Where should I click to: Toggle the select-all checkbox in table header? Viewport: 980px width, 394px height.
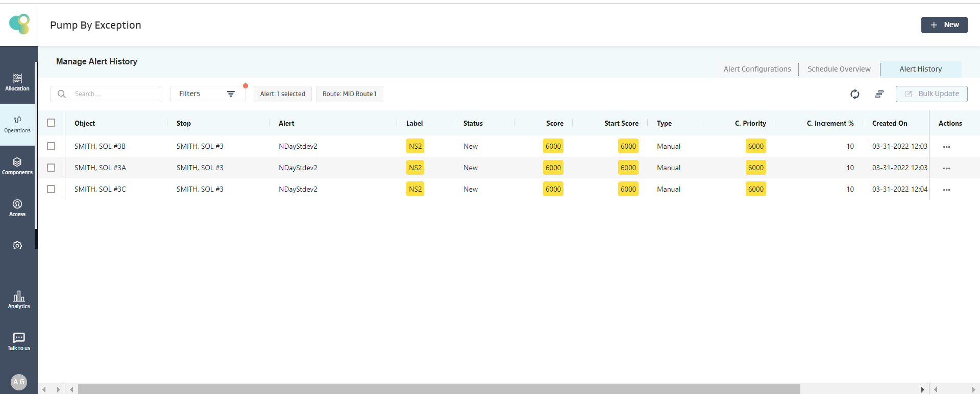[51, 123]
